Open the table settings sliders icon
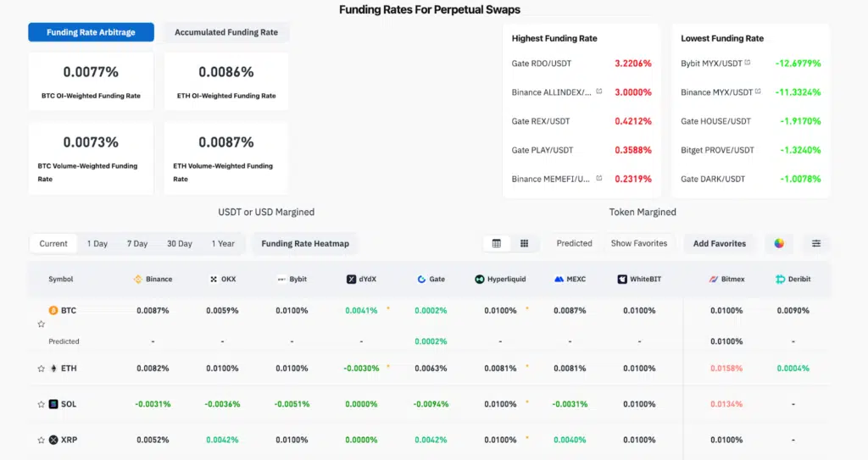The image size is (868, 460). (x=816, y=243)
